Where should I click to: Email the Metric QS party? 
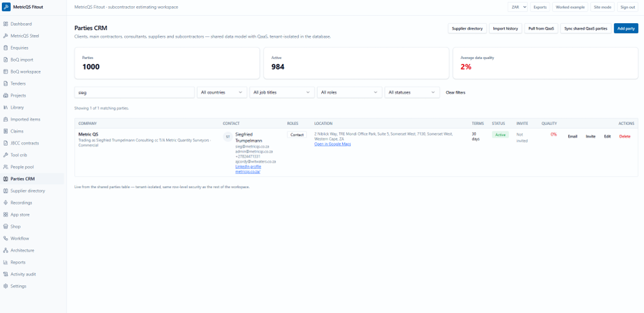(x=572, y=136)
